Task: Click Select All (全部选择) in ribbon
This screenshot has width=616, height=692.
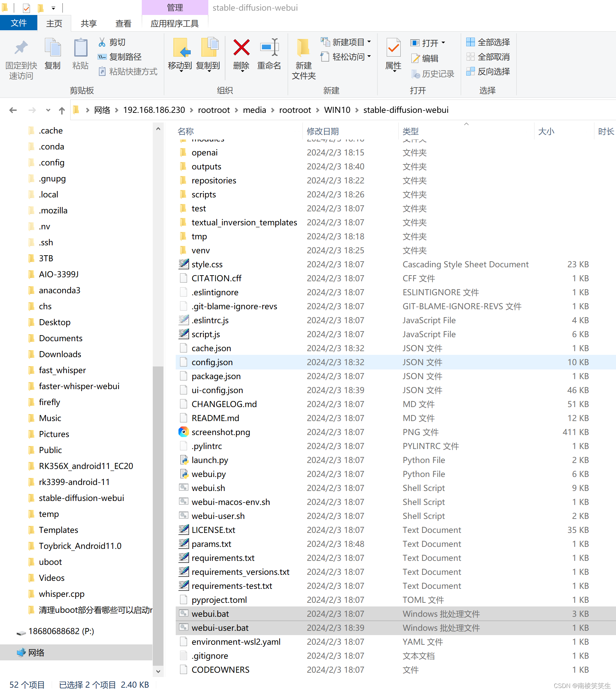Action: (488, 42)
